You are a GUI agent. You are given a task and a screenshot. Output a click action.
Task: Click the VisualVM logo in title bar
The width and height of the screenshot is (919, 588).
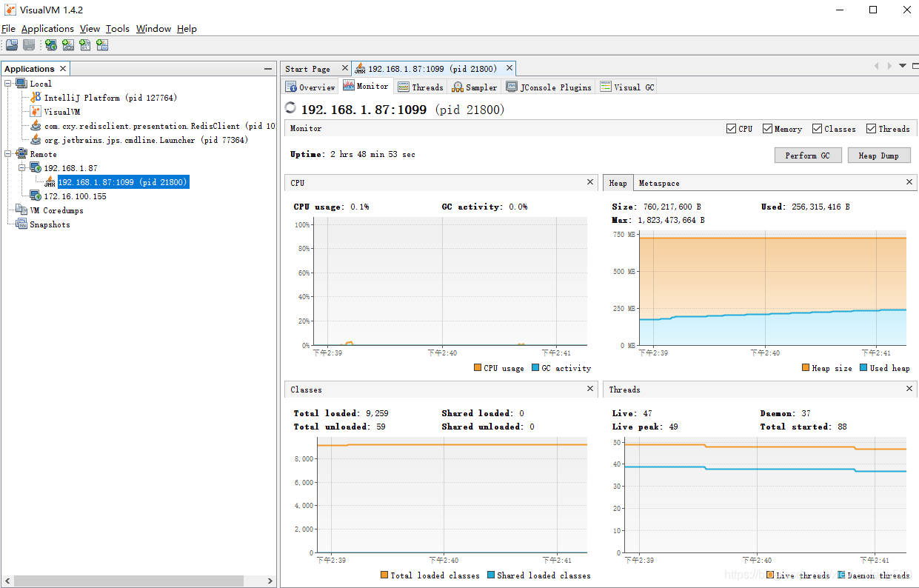click(10, 10)
